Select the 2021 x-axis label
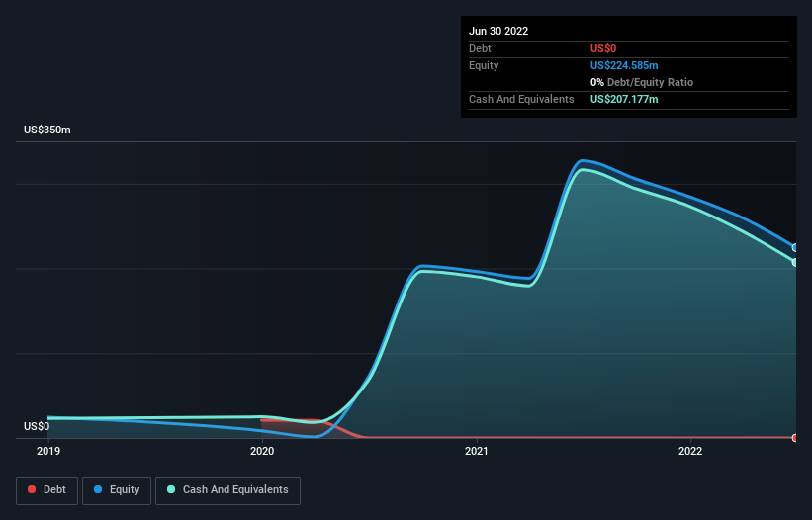 click(x=477, y=451)
